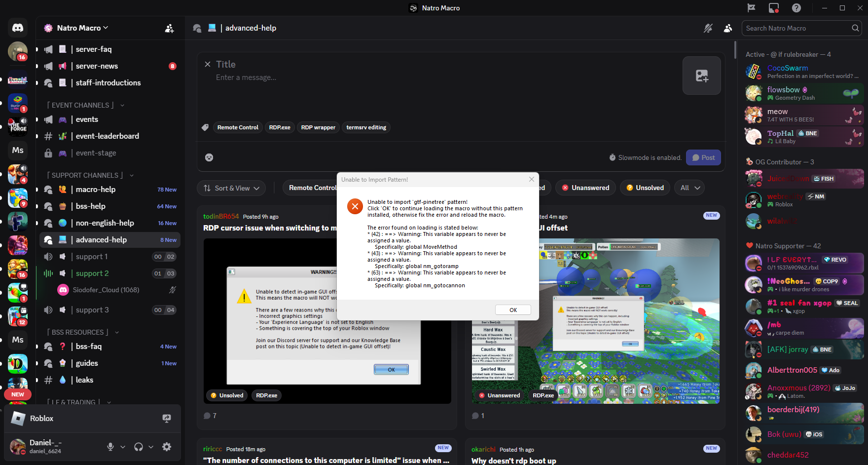
Task: Click the invite members icon beside Natro Macro
Action: click(x=169, y=28)
